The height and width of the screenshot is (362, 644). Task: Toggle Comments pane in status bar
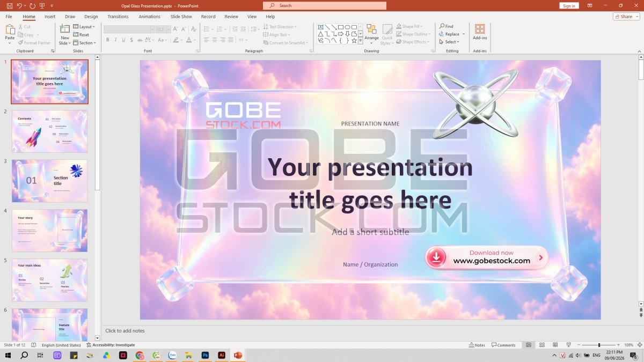[503, 345]
